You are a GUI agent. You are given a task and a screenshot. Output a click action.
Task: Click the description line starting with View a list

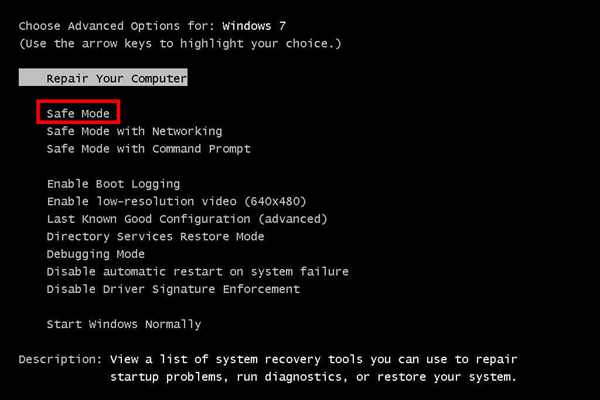pyautogui.click(x=314, y=359)
